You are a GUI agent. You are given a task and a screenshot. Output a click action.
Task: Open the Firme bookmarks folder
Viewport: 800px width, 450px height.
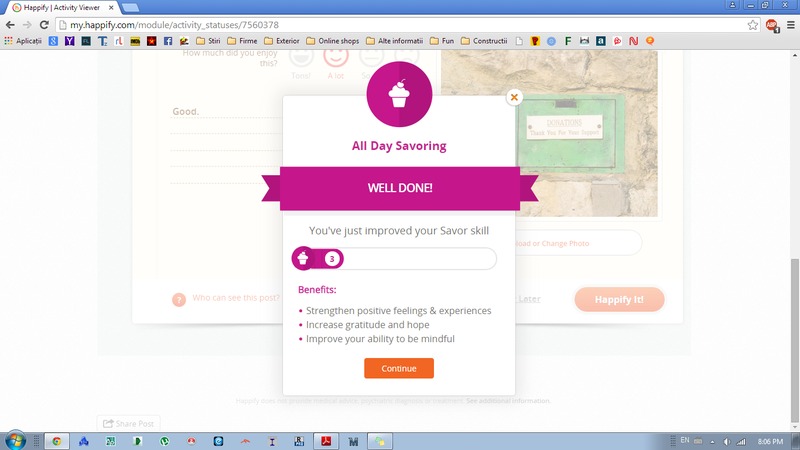(x=242, y=41)
